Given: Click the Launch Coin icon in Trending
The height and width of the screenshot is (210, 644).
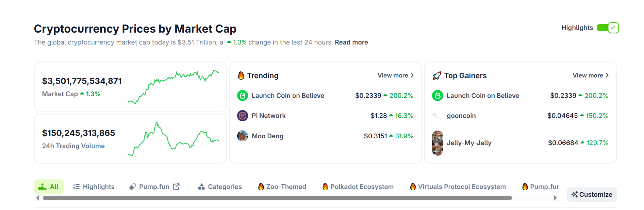Looking at the screenshot, I should click(x=243, y=96).
